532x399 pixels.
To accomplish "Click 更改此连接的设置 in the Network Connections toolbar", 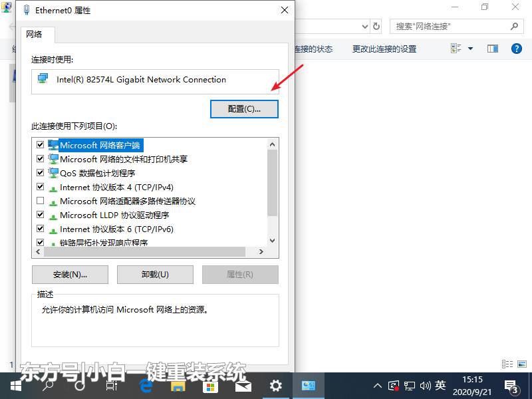I will point(384,49).
